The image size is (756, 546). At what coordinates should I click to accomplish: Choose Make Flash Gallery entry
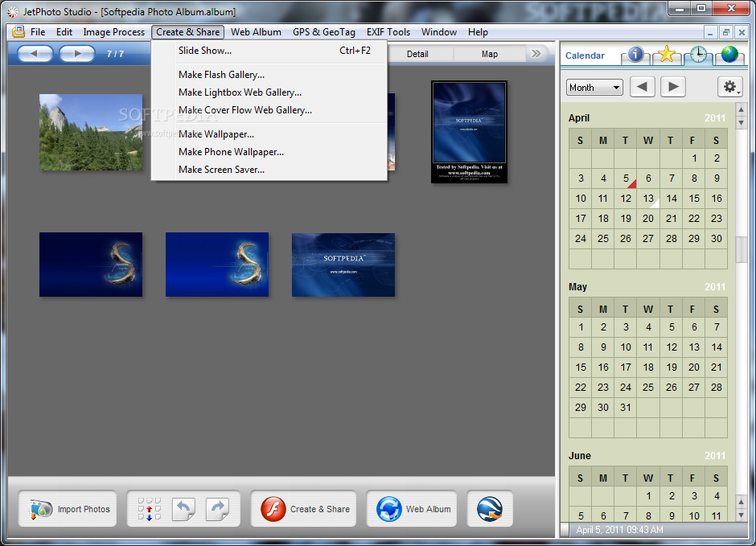[269, 75]
